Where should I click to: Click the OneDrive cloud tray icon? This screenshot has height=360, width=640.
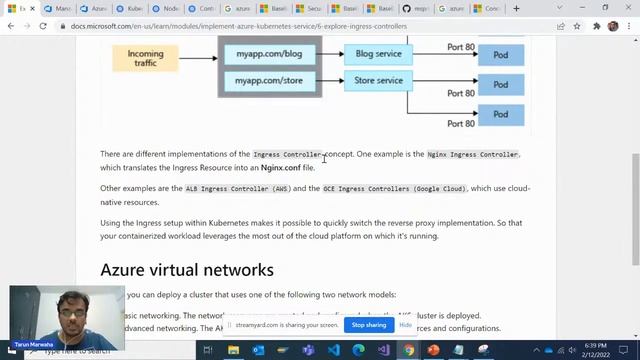pos(549,350)
